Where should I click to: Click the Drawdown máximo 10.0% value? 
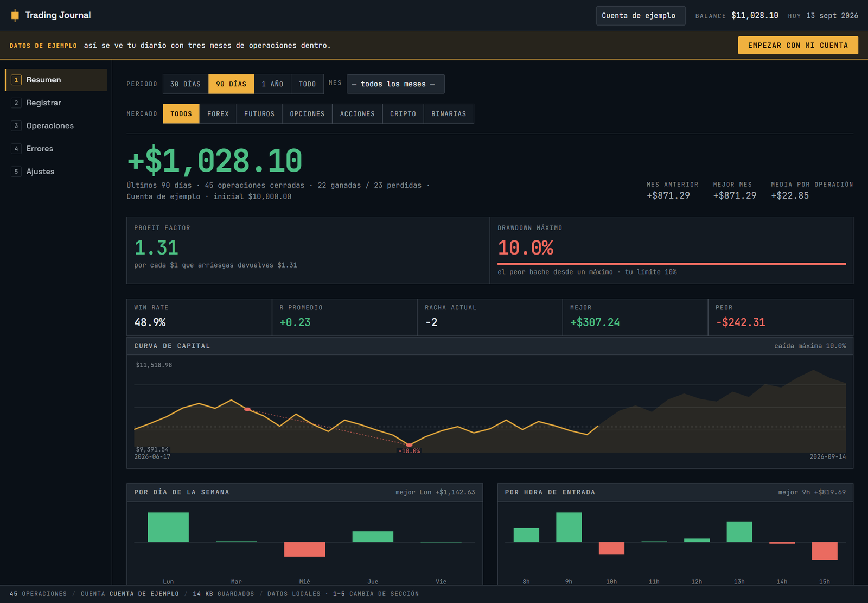[x=526, y=248]
